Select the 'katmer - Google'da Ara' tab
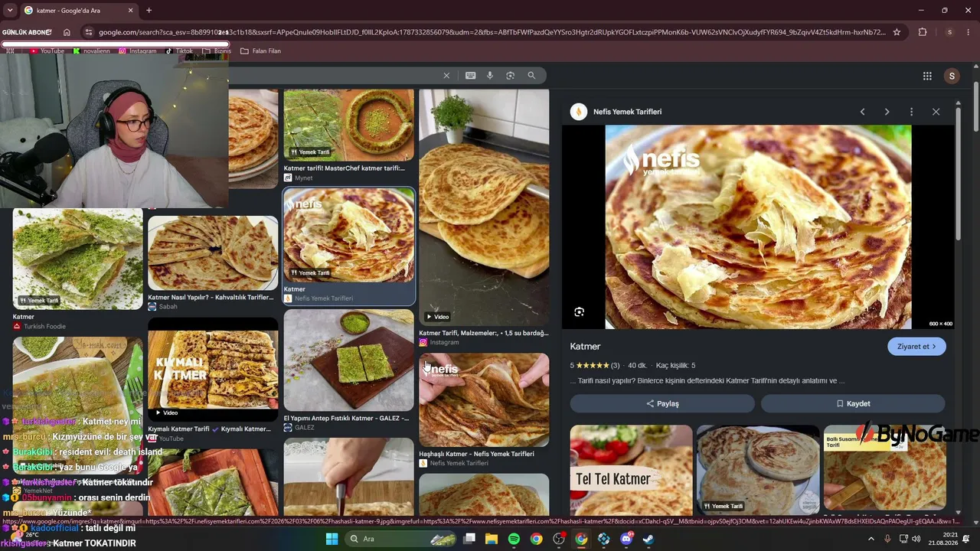Image resolution: width=980 pixels, height=551 pixels. 78,11
